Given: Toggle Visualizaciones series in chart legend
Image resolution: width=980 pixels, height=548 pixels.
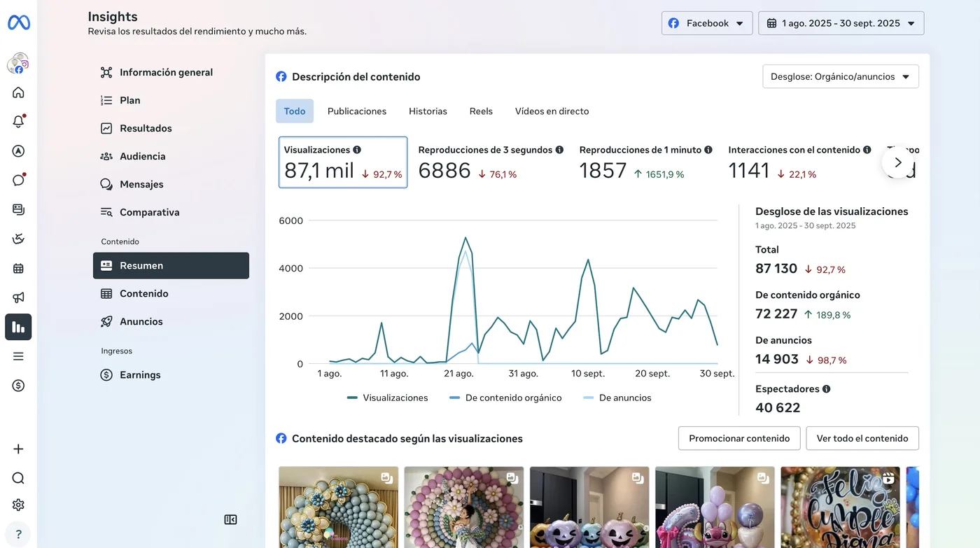Looking at the screenshot, I should click(x=387, y=398).
